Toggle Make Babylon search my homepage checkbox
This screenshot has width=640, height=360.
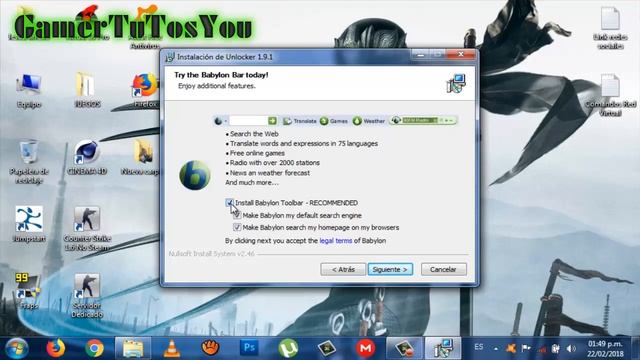pos(237,227)
